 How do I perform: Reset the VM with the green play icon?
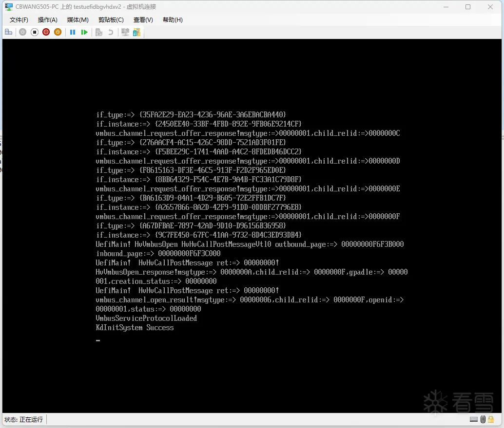pos(84,32)
